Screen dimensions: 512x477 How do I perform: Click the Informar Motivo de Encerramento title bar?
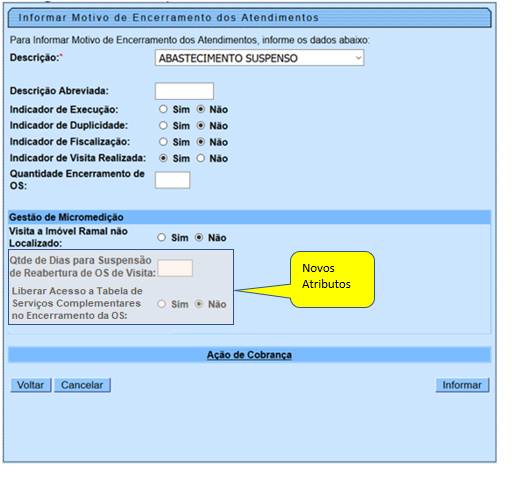pyautogui.click(x=249, y=18)
